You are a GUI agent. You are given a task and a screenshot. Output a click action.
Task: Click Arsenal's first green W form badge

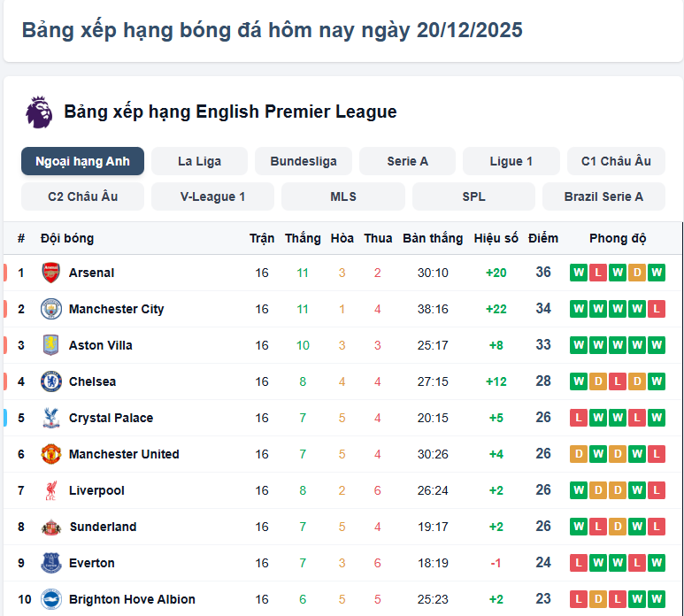(579, 273)
